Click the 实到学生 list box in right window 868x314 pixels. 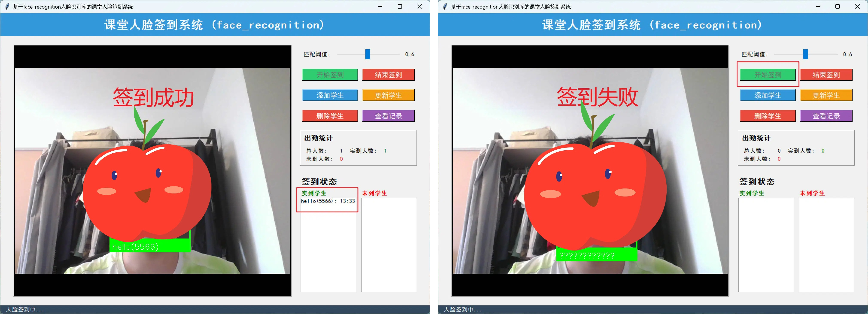click(x=766, y=245)
